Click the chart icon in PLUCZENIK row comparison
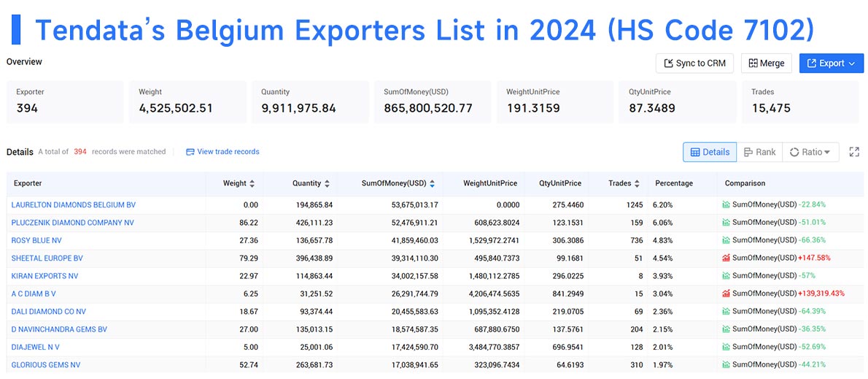The width and height of the screenshot is (868, 379). (x=726, y=223)
